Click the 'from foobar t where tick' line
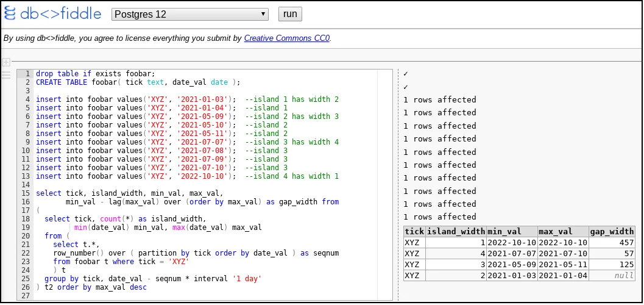The width and height of the screenshot is (644, 305). pyautogui.click(x=121, y=262)
